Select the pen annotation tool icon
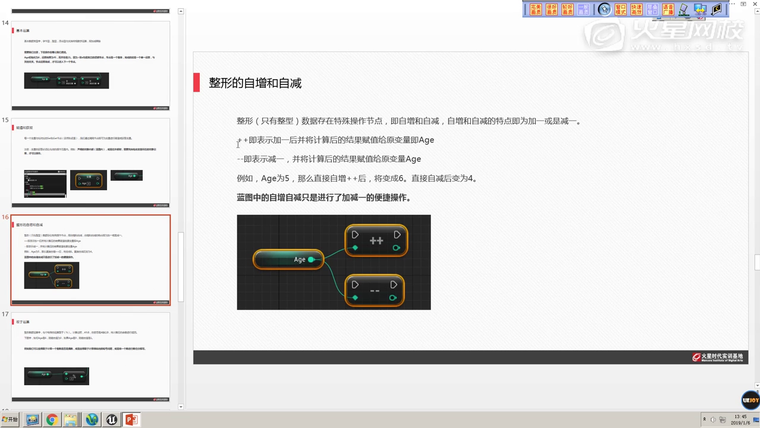The height and width of the screenshot is (428, 760). pyautogui.click(x=683, y=9)
